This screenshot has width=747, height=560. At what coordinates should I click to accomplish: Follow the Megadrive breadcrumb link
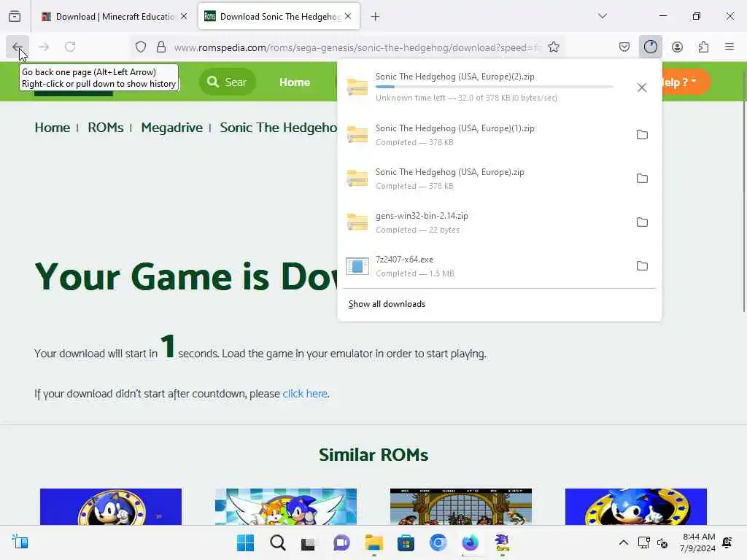[x=171, y=128]
